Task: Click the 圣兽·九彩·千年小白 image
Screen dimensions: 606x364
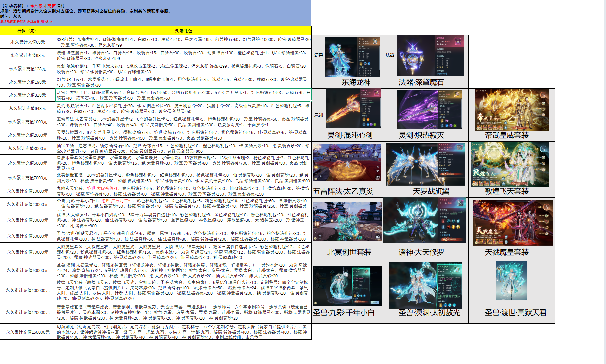Action: [347, 286]
